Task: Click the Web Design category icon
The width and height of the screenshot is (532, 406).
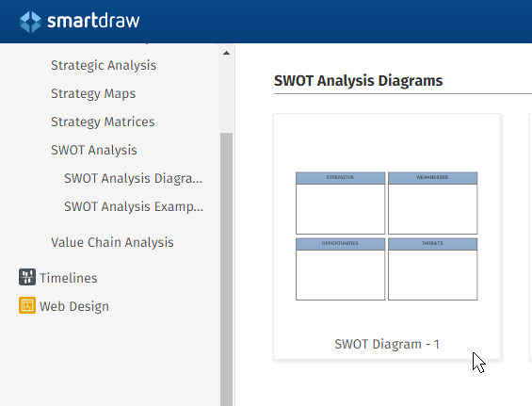Action: 27,305
